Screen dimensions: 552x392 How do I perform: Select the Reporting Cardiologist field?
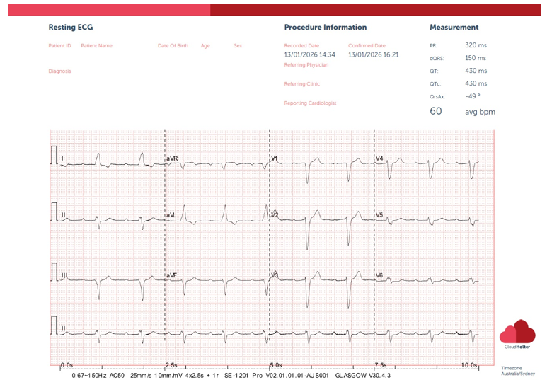point(310,103)
